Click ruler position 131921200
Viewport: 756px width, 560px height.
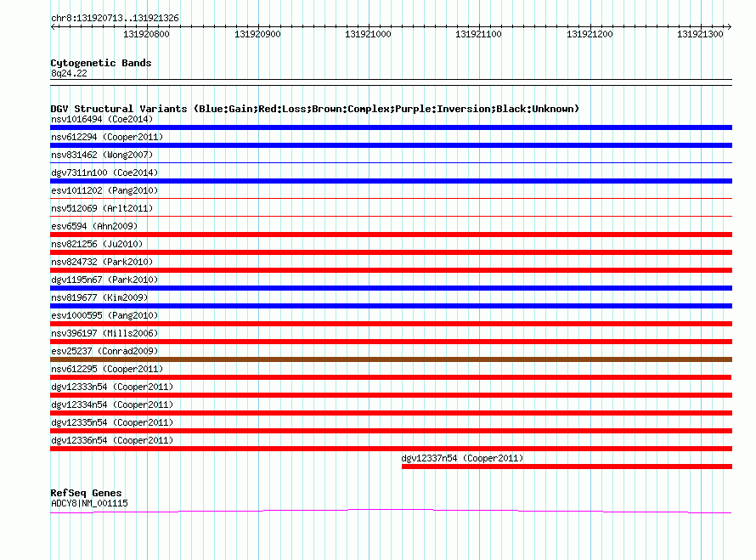click(590, 34)
